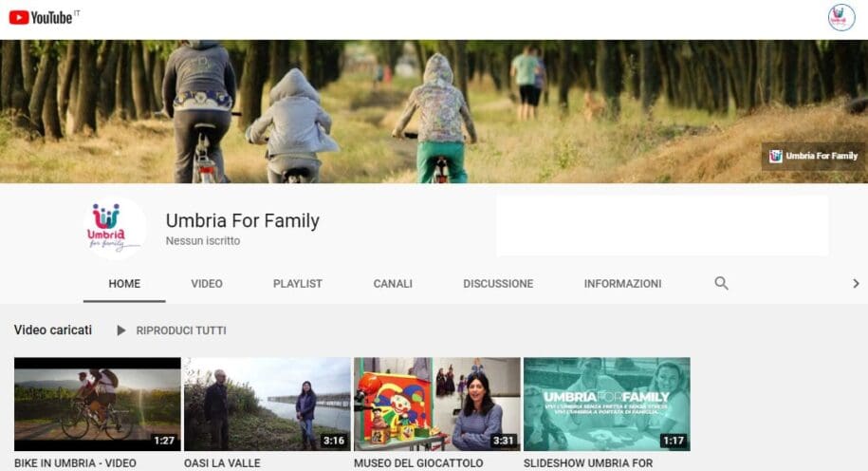Click the Umbria For Family channel avatar

click(x=115, y=228)
